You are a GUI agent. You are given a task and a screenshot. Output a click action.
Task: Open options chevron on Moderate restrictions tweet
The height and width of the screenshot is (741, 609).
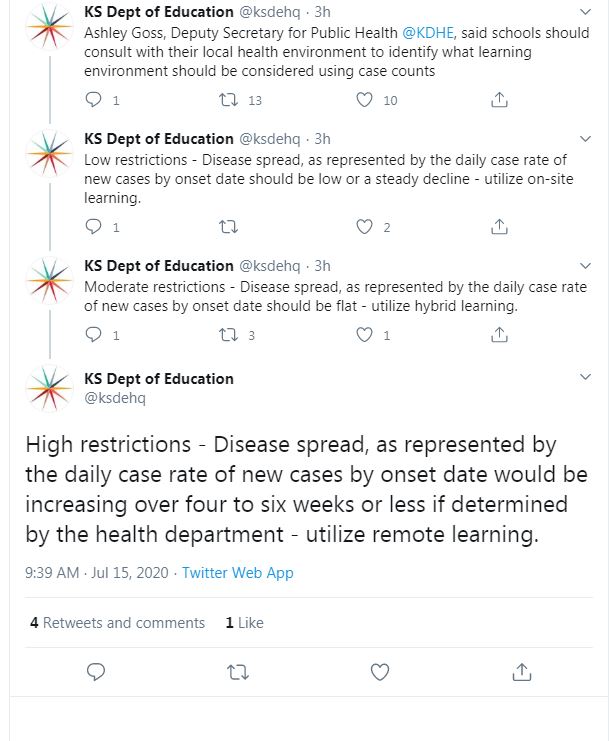click(x=586, y=267)
